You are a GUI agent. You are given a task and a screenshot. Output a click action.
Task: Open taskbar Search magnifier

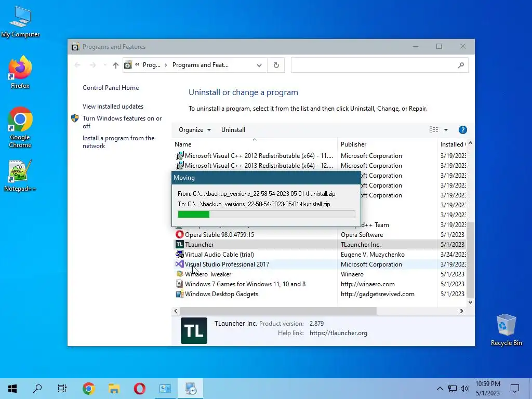click(x=37, y=389)
